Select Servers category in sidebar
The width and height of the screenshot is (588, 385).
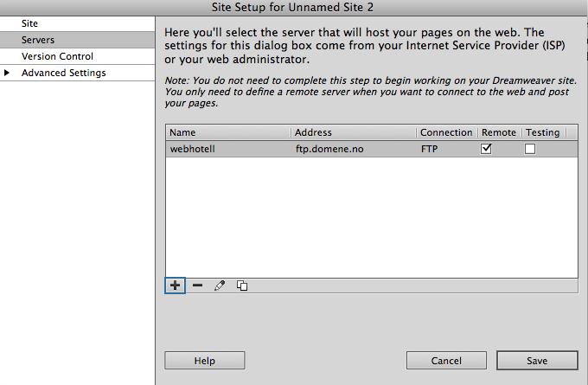(38, 41)
